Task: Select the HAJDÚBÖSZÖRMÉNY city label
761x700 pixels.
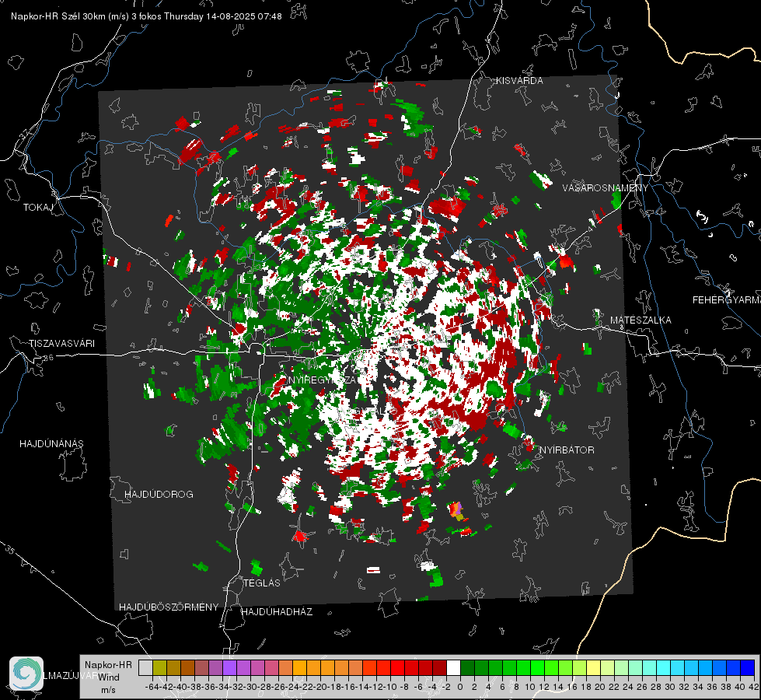Action: pos(169,607)
